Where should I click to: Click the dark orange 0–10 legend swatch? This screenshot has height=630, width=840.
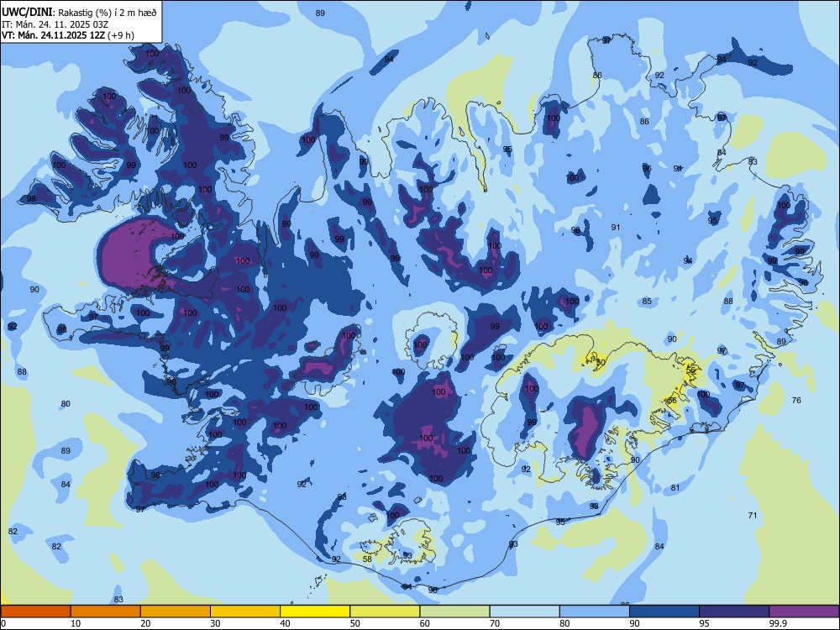tap(35, 612)
